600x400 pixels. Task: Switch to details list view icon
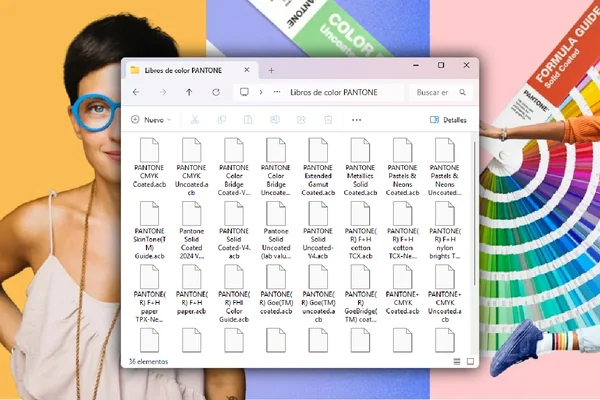click(457, 361)
